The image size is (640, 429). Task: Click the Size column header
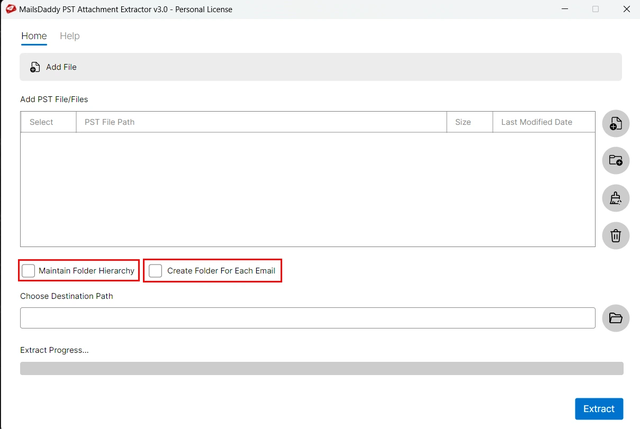coord(469,122)
